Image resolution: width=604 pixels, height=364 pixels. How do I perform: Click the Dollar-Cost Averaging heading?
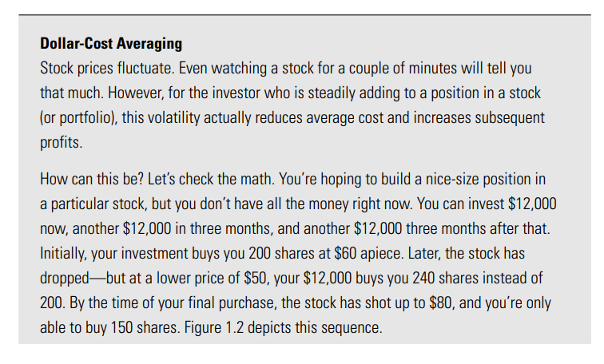(111, 43)
